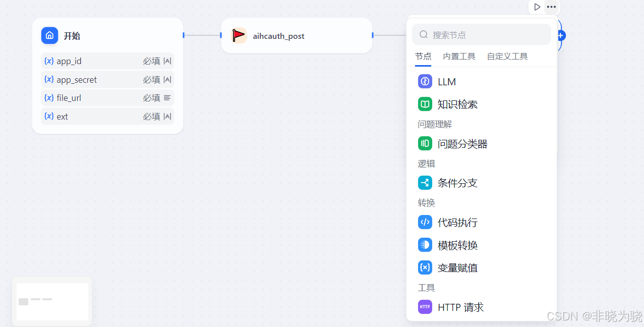This screenshot has width=644, height=327.
Task: Click the variable assignment (变量赋值) icon
Action: 425,267
